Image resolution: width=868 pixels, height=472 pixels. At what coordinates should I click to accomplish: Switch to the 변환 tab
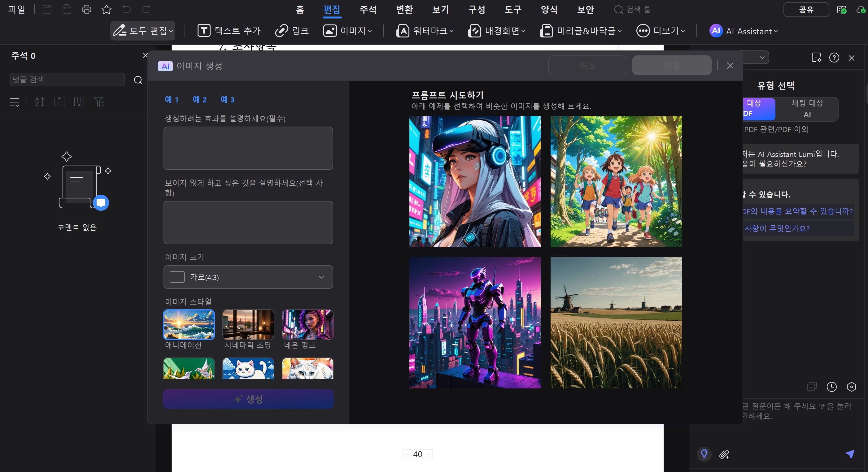pos(404,9)
